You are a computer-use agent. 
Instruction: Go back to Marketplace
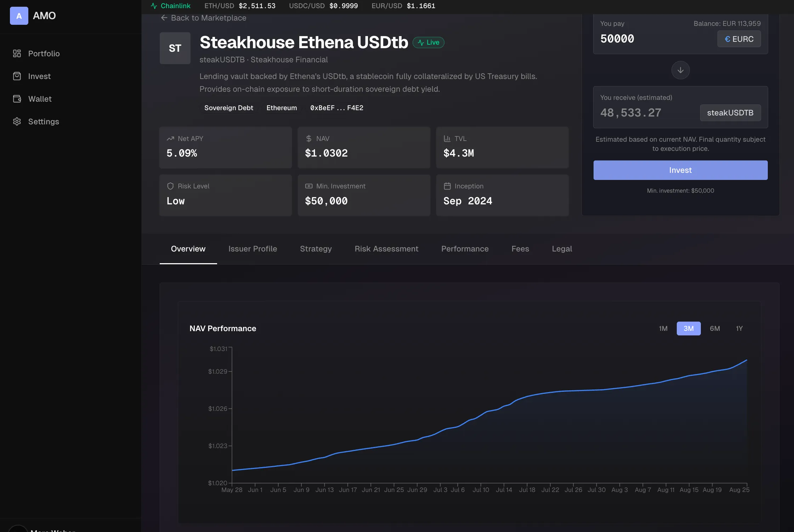coord(203,18)
